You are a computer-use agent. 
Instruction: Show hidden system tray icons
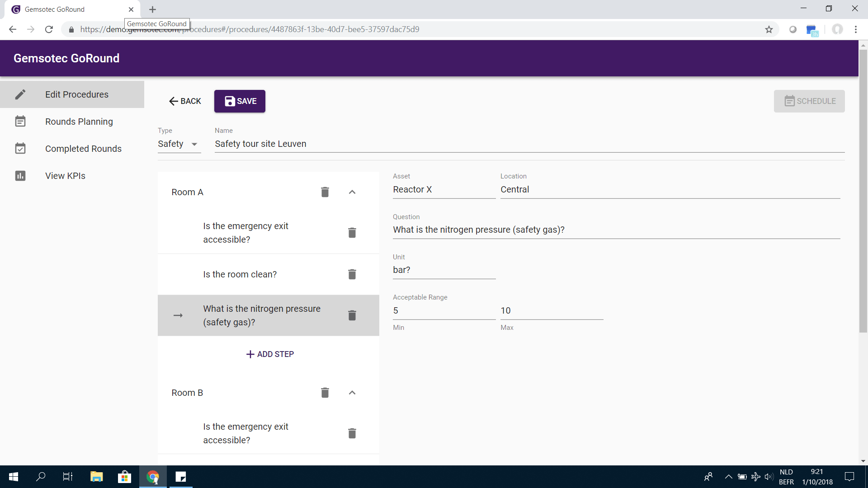728,477
